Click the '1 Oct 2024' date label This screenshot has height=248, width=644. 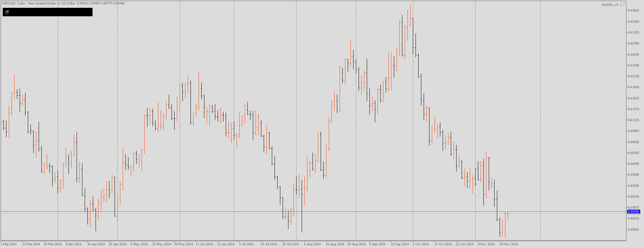(x=421, y=244)
